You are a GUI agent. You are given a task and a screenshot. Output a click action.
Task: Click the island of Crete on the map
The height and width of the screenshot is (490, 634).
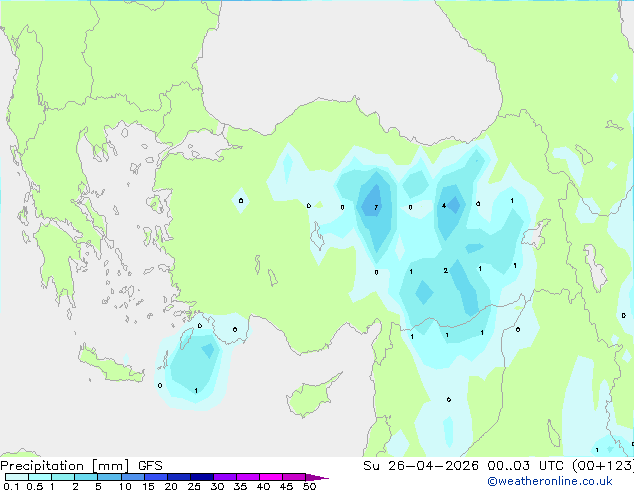click(x=111, y=366)
